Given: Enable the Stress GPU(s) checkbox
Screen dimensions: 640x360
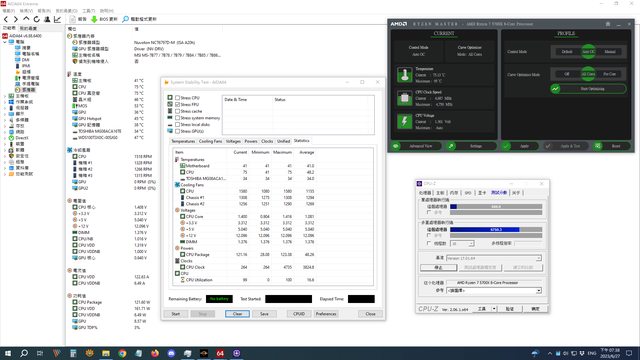Looking at the screenshot, I should click(x=178, y=131).
